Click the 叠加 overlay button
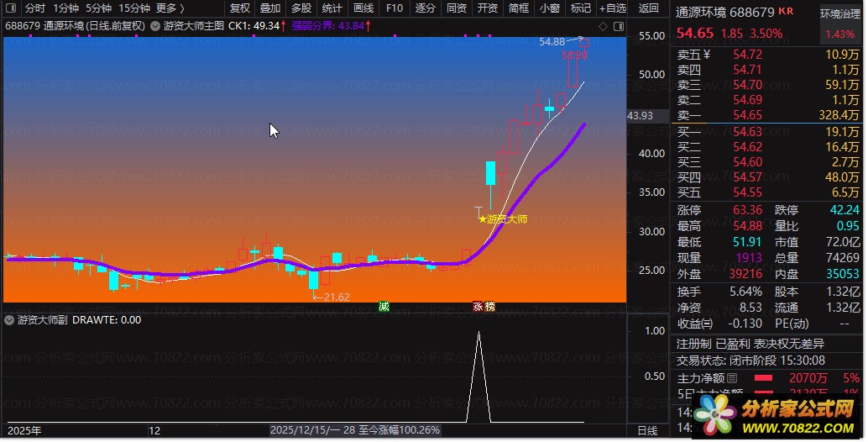This screenshot has width=868, height=442. click(270, 8)
